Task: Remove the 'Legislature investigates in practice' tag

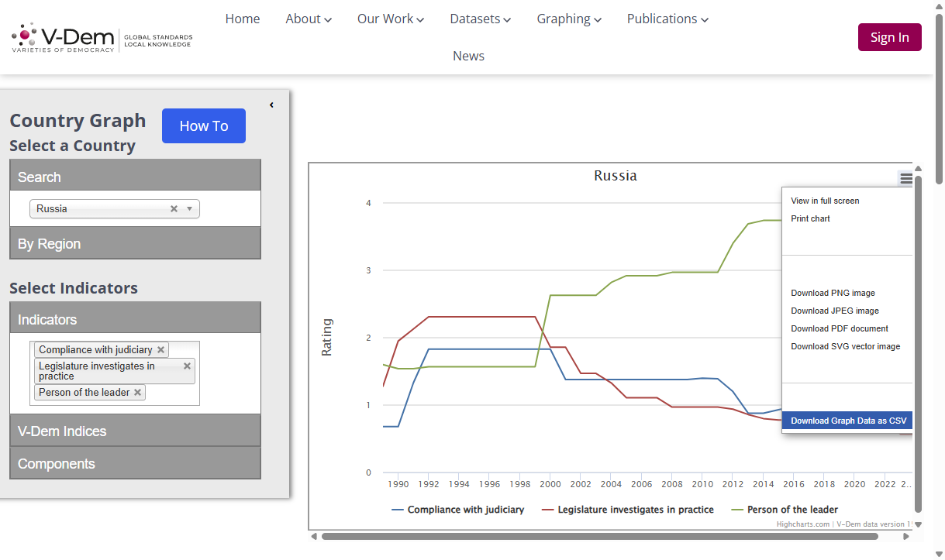Action: tap(187, 366)
